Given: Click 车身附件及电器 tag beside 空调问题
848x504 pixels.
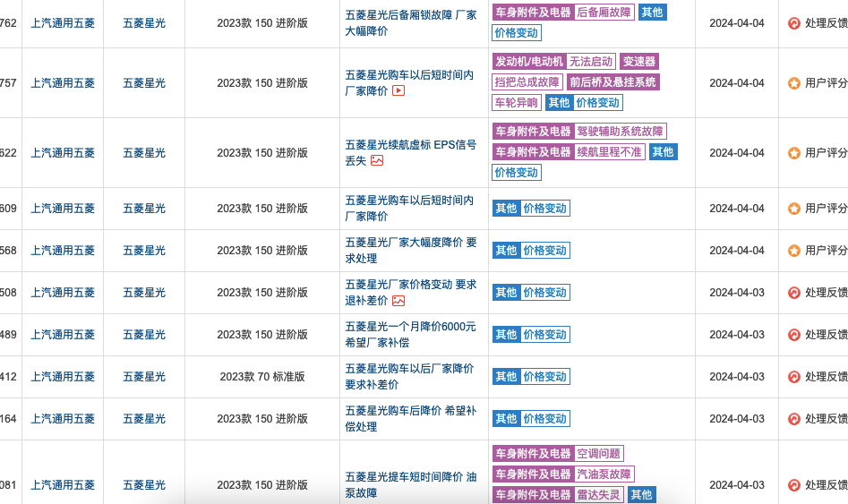Looking at the screenshot, I should 533,454.
